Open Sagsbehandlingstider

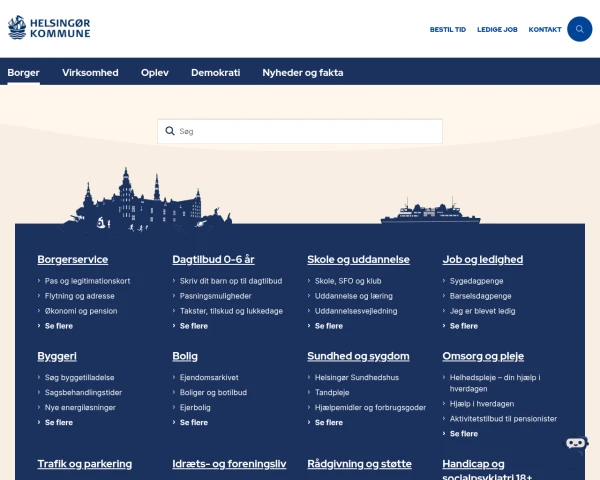click(x=83, y=392)
